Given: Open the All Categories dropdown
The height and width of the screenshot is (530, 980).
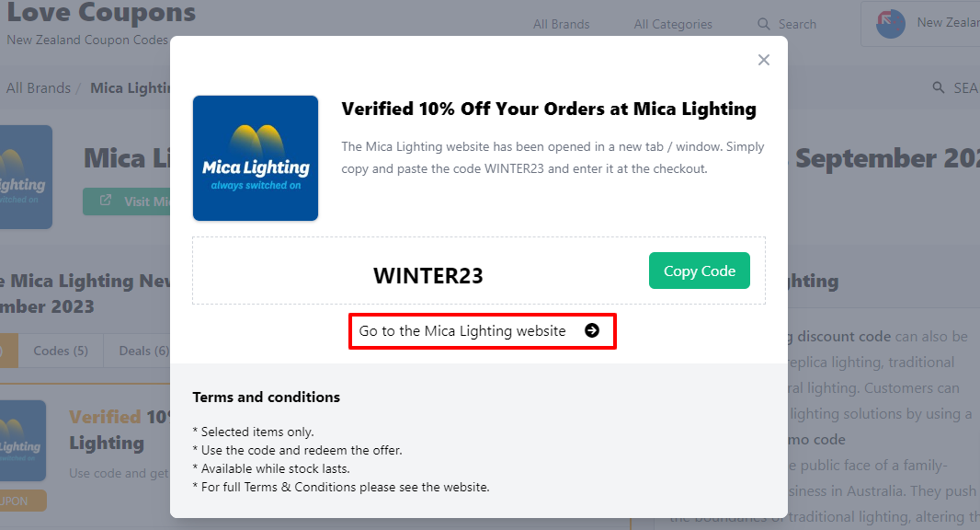Looking at the screenshot, I should coord(672,24).
